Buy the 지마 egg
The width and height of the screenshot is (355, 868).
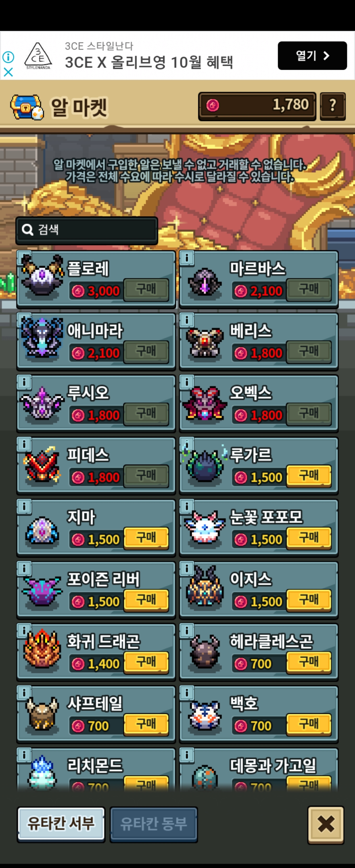click(146, 538)
